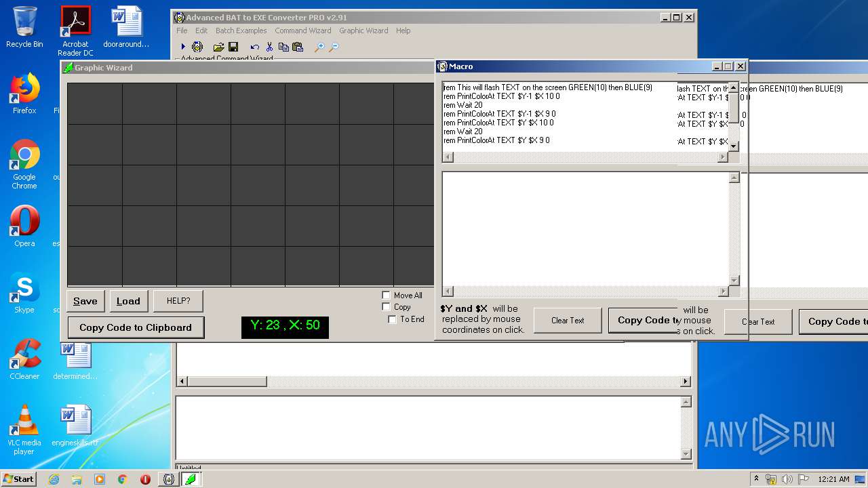Click the right arrow of the converter editor's horizontal scrollbar
868x488 pixels.
(x=686, y=382)
